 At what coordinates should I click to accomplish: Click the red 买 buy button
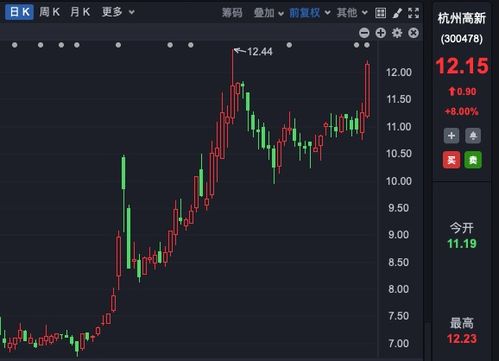tap(451, 160)
